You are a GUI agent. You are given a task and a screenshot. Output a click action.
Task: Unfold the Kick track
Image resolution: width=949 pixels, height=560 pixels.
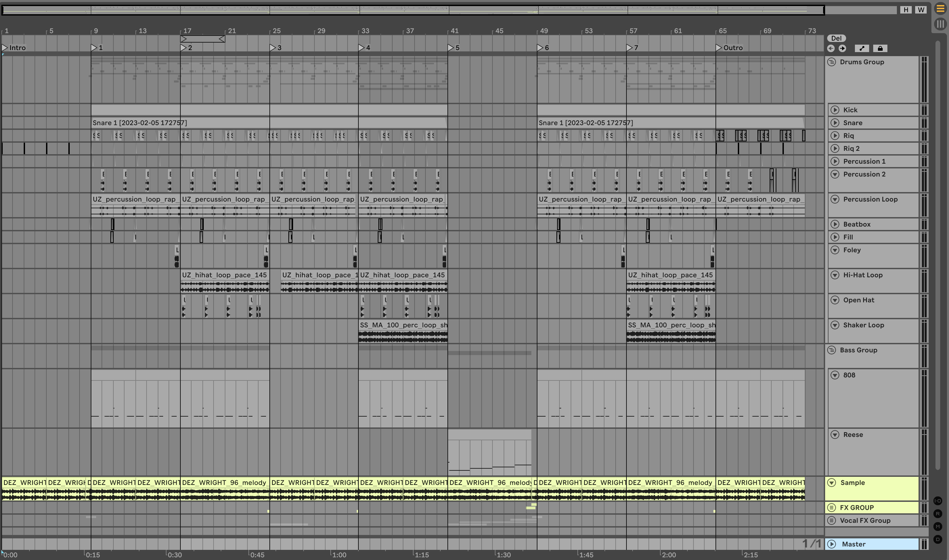pos(835,110)
